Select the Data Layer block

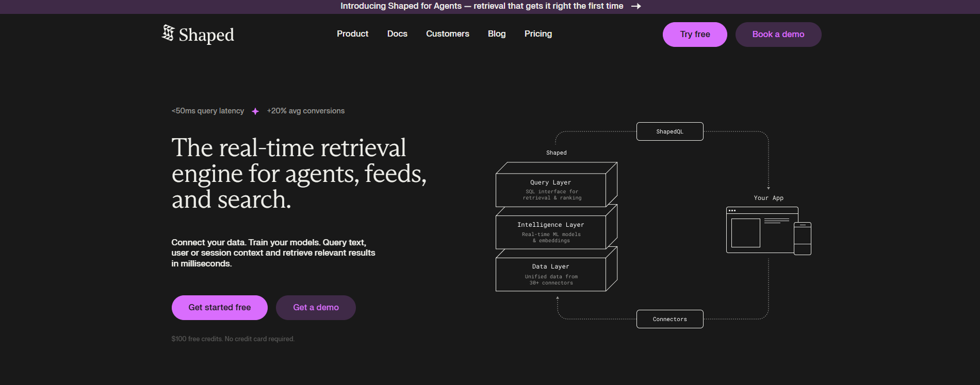[551, 274]
